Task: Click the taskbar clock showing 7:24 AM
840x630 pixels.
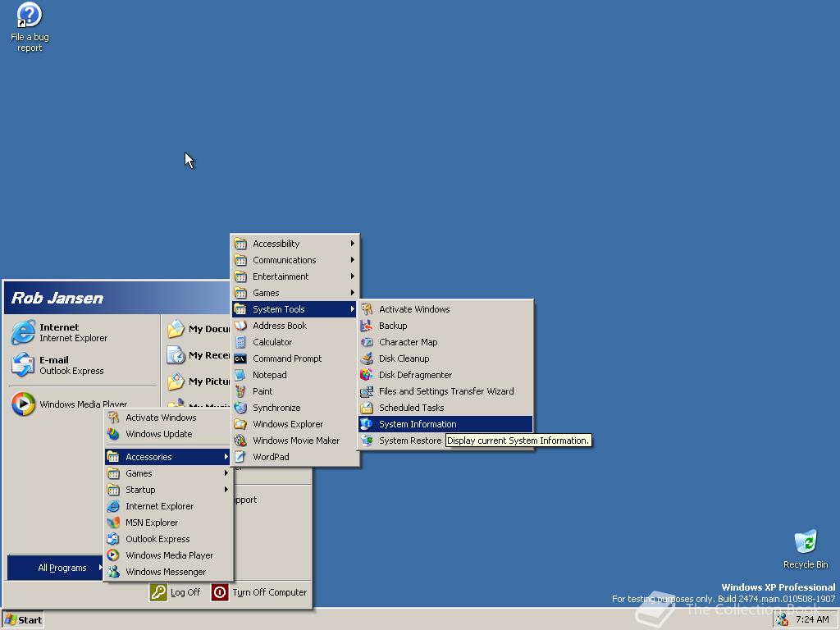Action: (x=812, y=619)
